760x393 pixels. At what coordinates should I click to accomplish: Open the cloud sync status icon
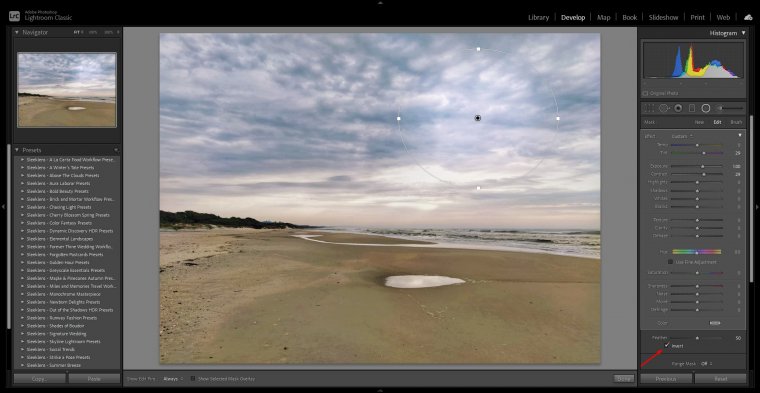point(748,17)
